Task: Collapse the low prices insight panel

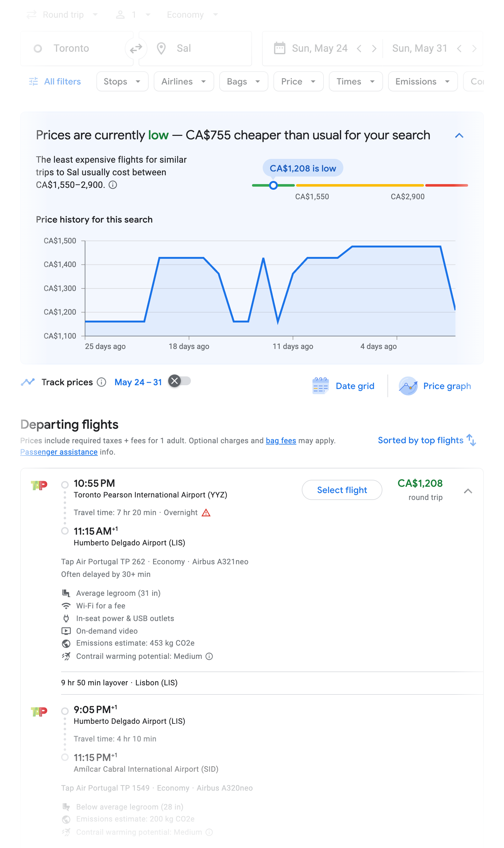Action: coord(459,135)
